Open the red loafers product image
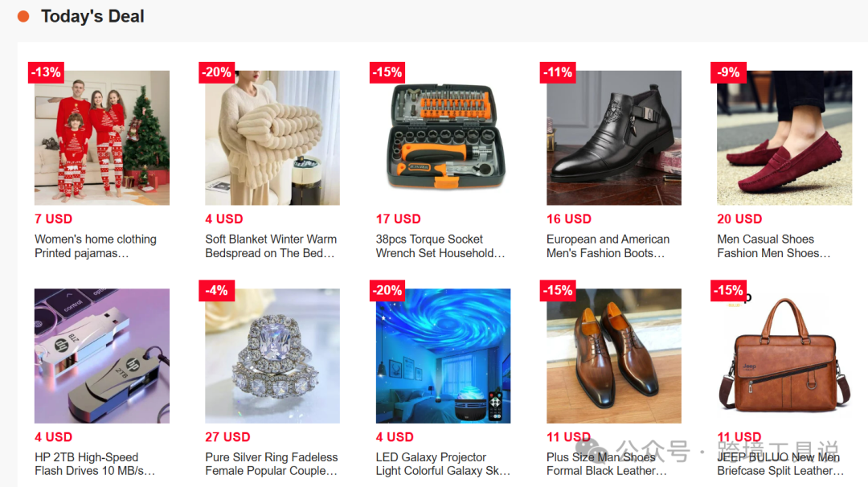This screenshot has height=487, width=868. coord(784,137)
